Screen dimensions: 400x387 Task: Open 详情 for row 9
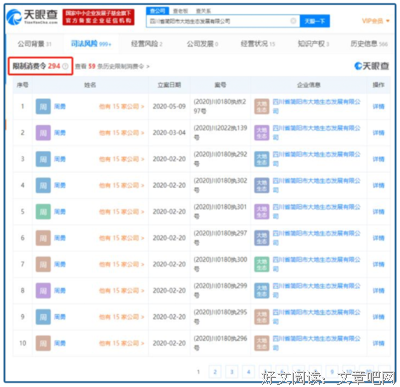pos(378,317)
